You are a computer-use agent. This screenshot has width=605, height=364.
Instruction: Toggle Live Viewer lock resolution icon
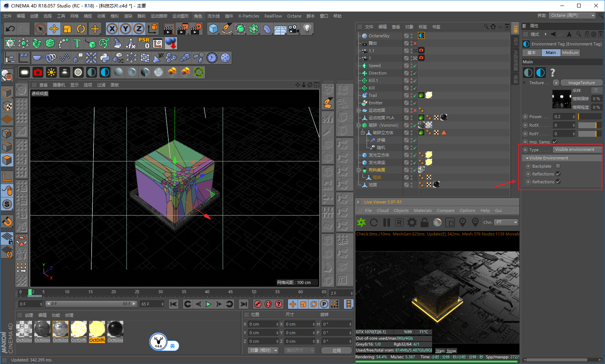(425, 222)
